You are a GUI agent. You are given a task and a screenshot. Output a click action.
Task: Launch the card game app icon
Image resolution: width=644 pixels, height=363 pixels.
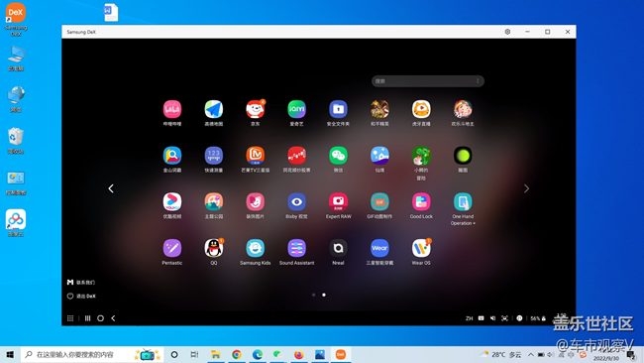pos(463,109)
